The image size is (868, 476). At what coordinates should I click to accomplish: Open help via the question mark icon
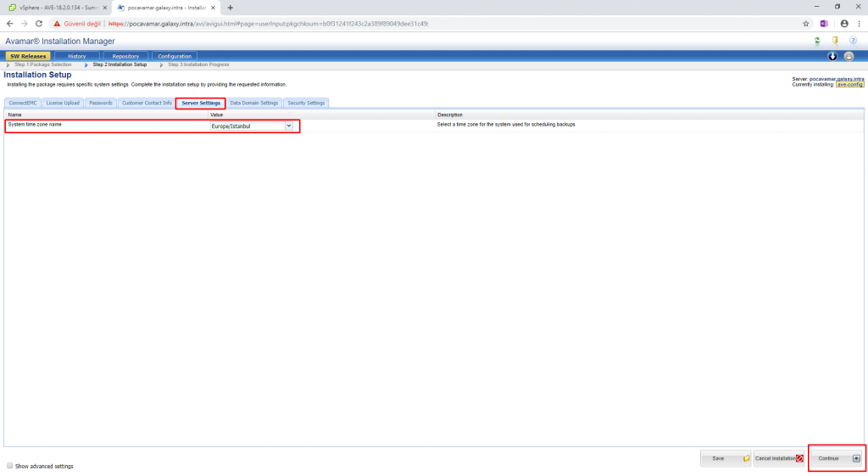853,41
